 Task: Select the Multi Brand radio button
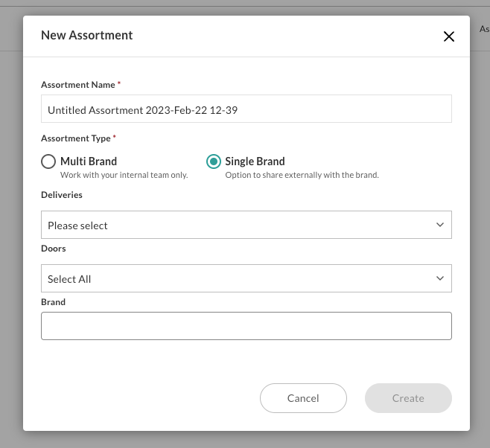[x=48, y=161]
